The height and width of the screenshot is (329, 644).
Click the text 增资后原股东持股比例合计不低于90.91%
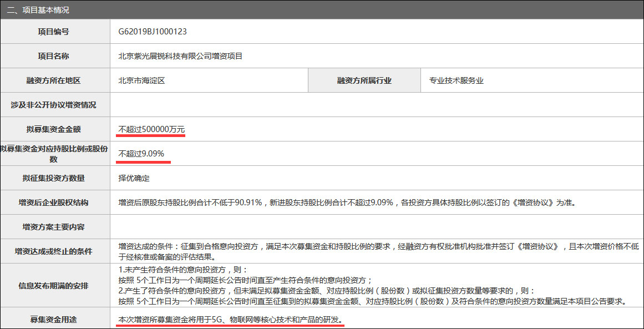pos(190,203)
